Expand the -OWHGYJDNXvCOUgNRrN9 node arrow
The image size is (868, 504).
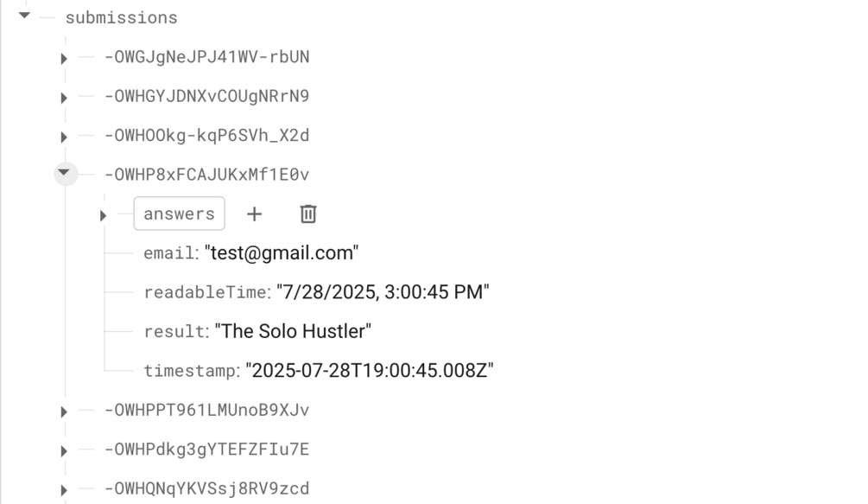pyautogui.click(x=64, y=98)
